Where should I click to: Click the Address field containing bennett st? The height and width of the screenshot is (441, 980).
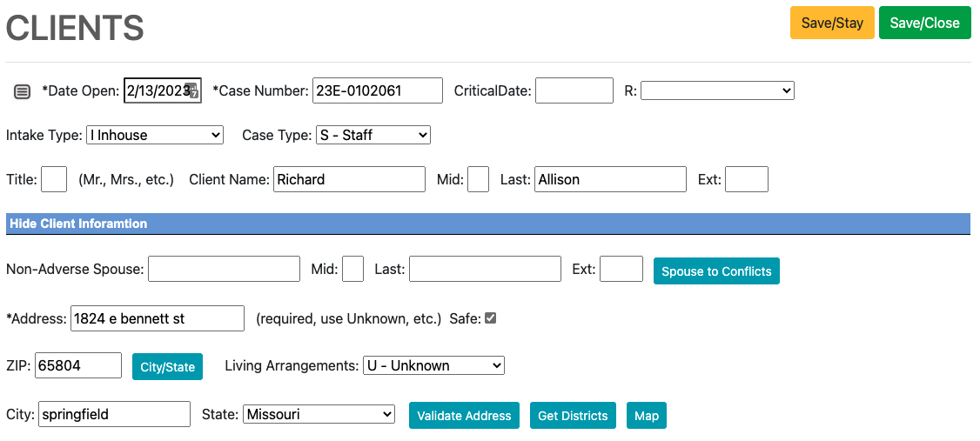(157, 318)
